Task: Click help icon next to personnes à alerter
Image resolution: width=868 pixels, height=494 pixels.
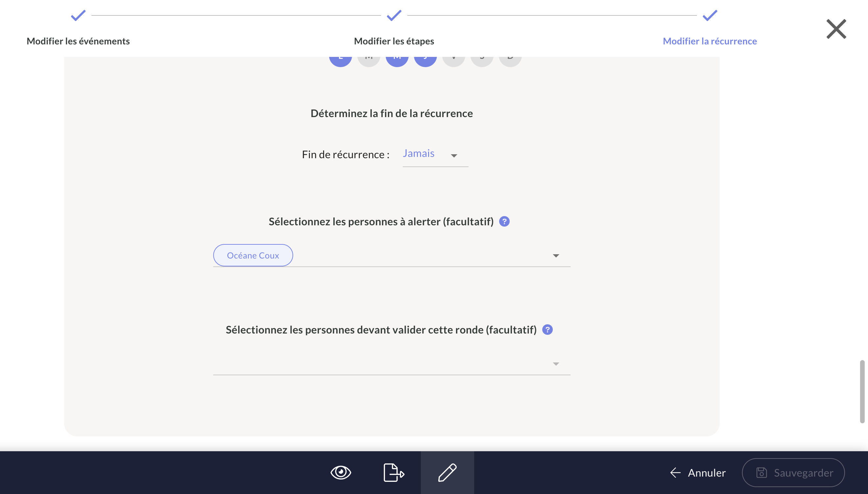Action: click(504, 222)
